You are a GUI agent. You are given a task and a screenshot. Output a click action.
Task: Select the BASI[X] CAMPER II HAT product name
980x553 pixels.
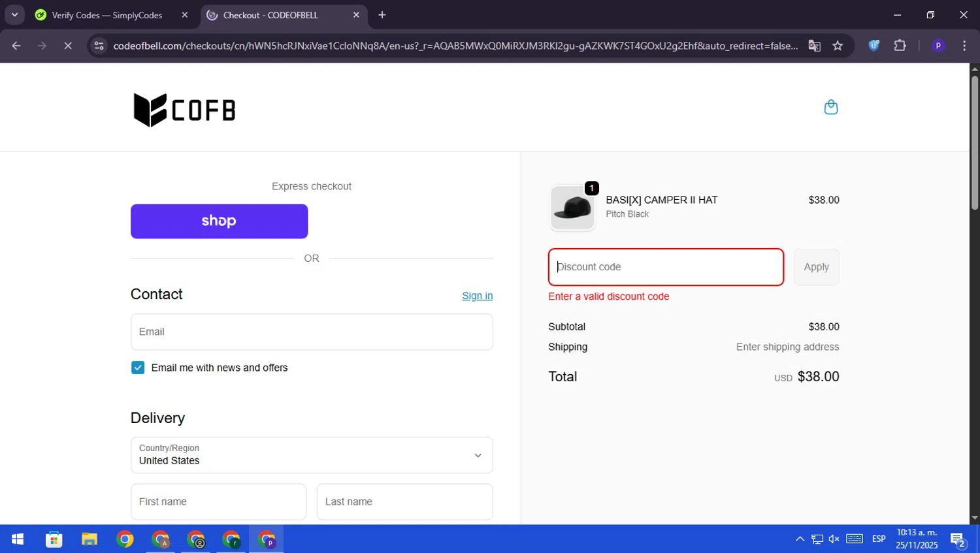(661, 200)
